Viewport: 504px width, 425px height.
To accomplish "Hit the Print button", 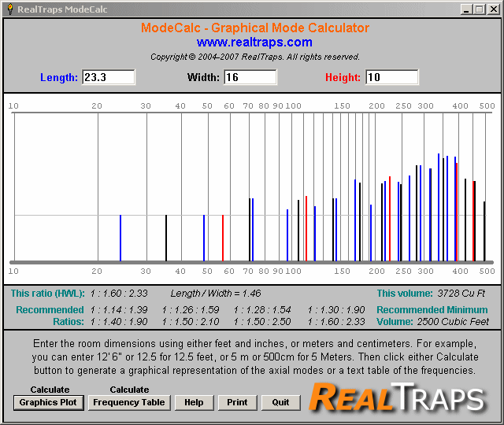I will (x=237, y=402).
